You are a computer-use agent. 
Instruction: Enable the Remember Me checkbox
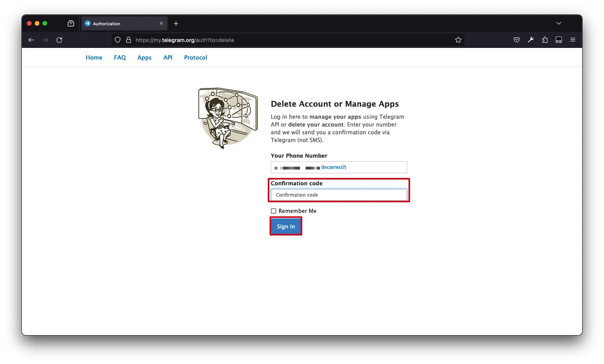[274, 211]
